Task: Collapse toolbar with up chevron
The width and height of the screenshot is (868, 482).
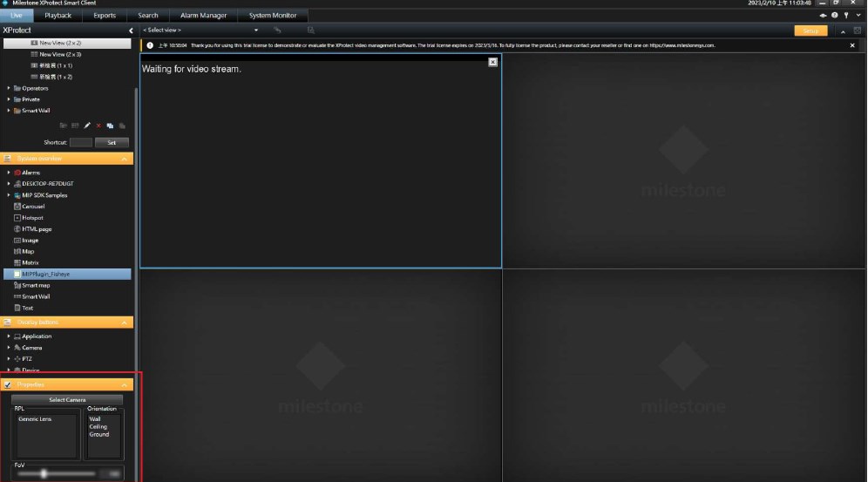Action: [x=843, y=31]
